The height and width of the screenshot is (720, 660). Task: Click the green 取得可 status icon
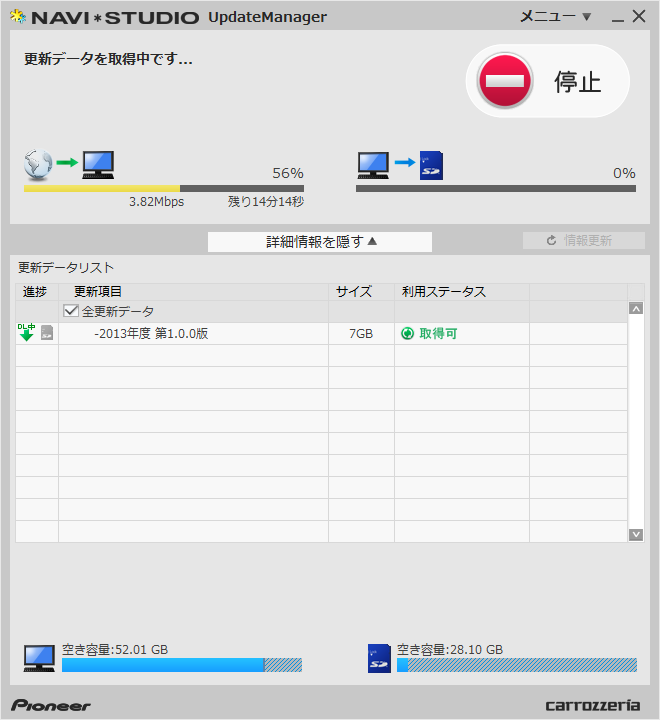[x=407, y=333]
